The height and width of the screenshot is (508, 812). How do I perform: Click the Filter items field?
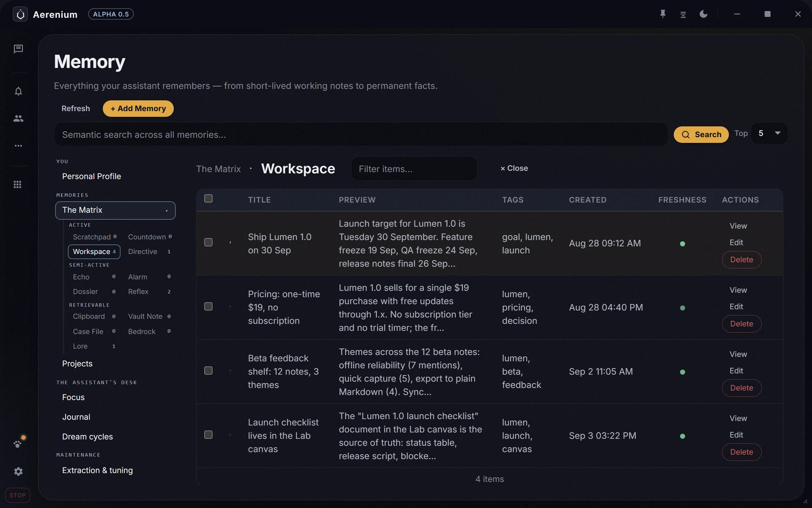pyautogui.click(x=414, y=169)
